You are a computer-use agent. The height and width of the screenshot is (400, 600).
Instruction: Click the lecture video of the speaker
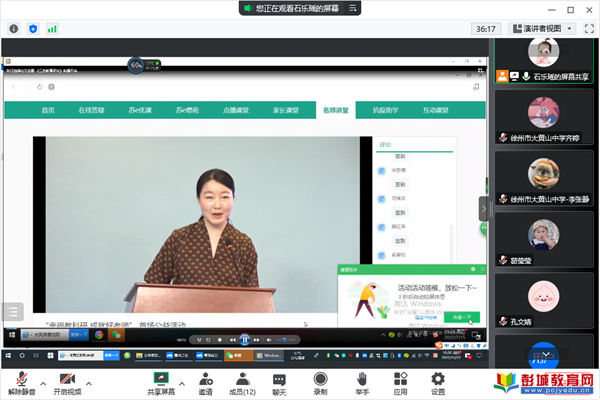(x=203, y=225)
